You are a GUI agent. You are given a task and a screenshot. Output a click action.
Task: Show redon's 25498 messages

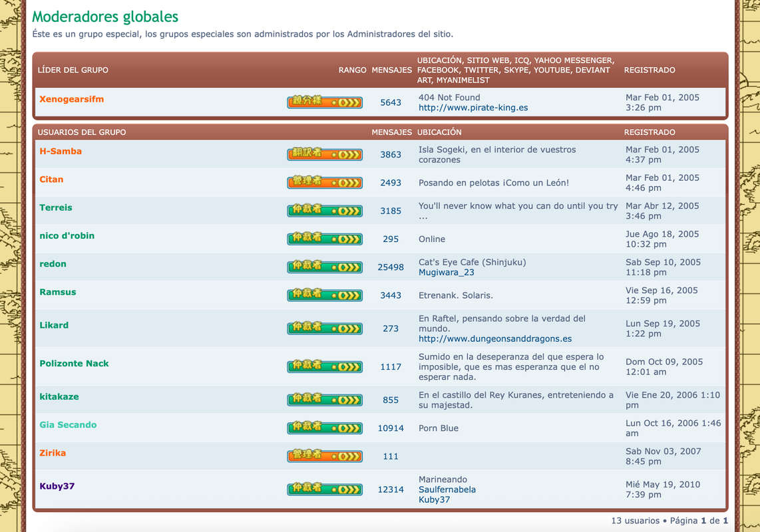point(391,267)
